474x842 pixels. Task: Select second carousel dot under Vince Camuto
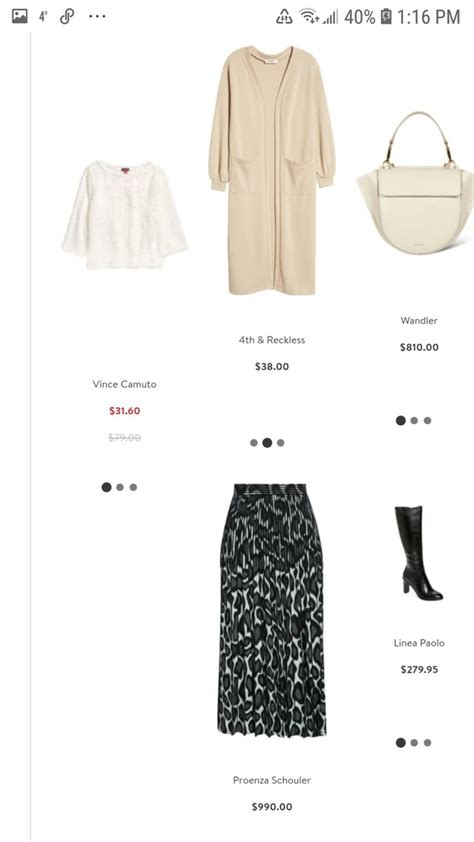[120, 487]
